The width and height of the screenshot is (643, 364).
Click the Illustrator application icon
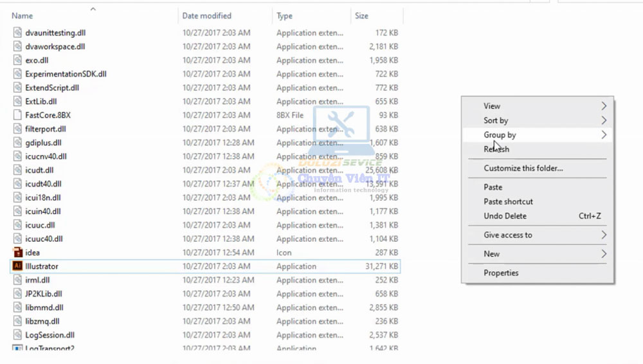coord(17,266)
